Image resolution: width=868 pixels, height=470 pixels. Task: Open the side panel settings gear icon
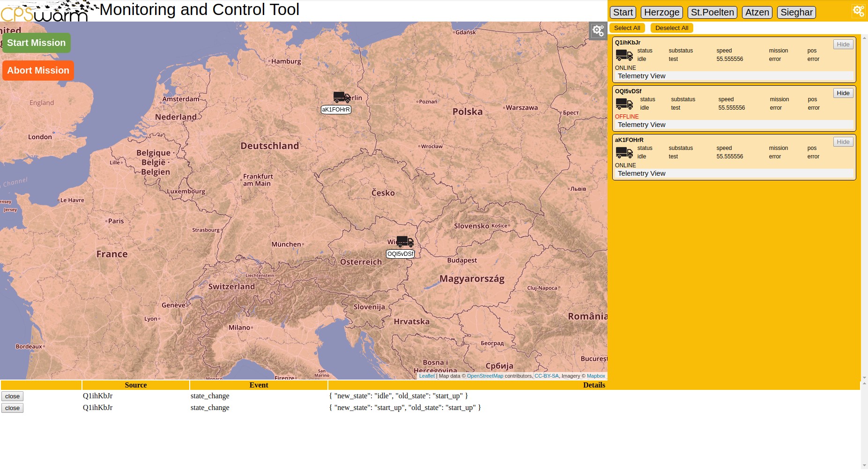click(x=859, y=11)
